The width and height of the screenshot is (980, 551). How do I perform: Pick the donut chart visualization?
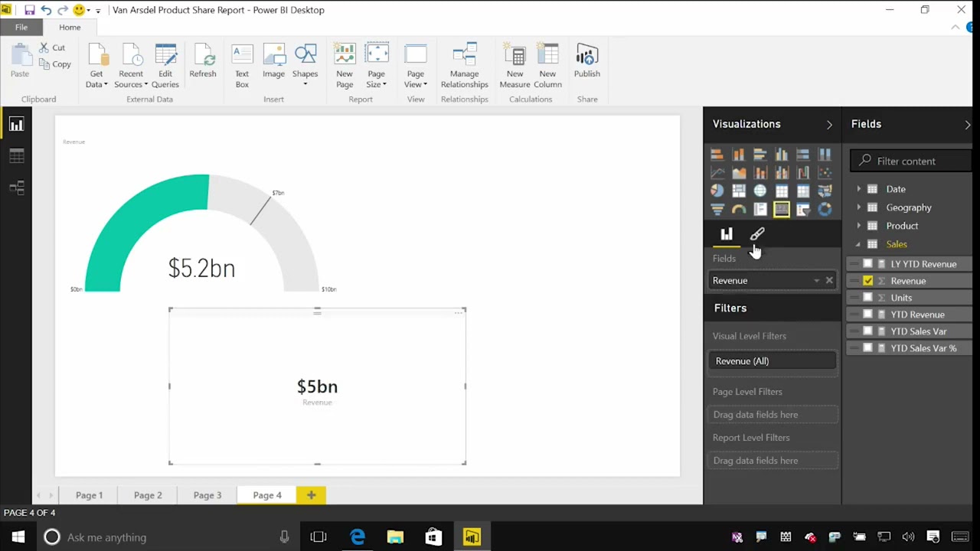[825, 210]
